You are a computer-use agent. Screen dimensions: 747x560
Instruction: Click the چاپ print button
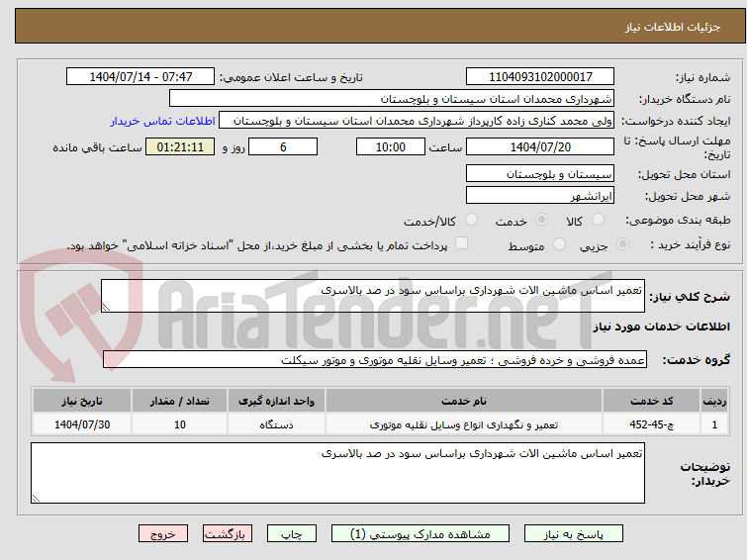point(292,534)
